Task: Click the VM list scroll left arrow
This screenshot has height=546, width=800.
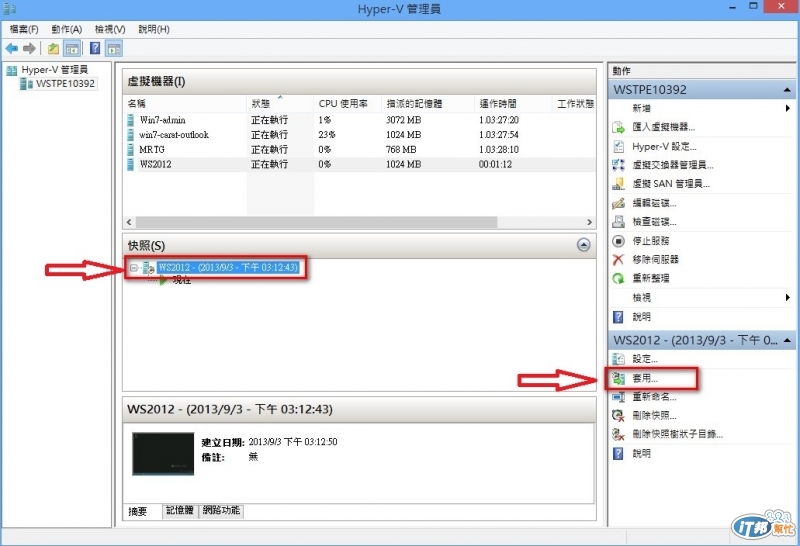Action: coord(129,222)
